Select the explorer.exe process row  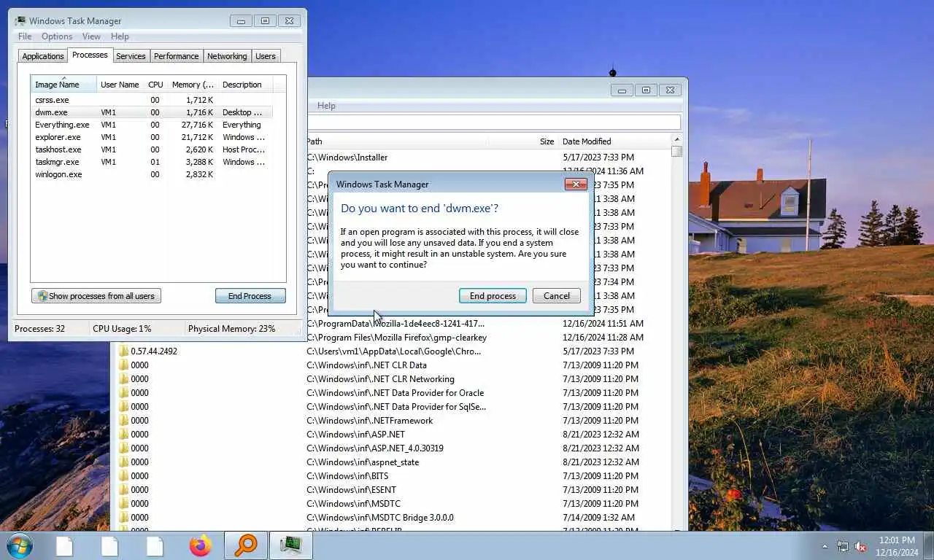pyautogui.click(x=152, y=137)
